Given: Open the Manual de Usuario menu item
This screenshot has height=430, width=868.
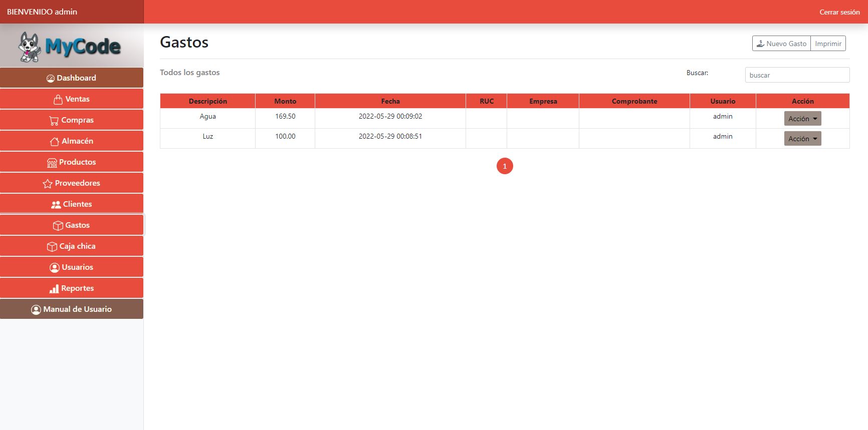Looking at the screenshot, I should tap(72, 309).
